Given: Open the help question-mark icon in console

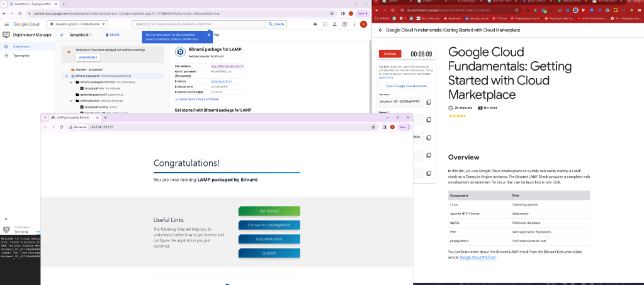Looking at the screenshot, I should (x=344, y=24).
